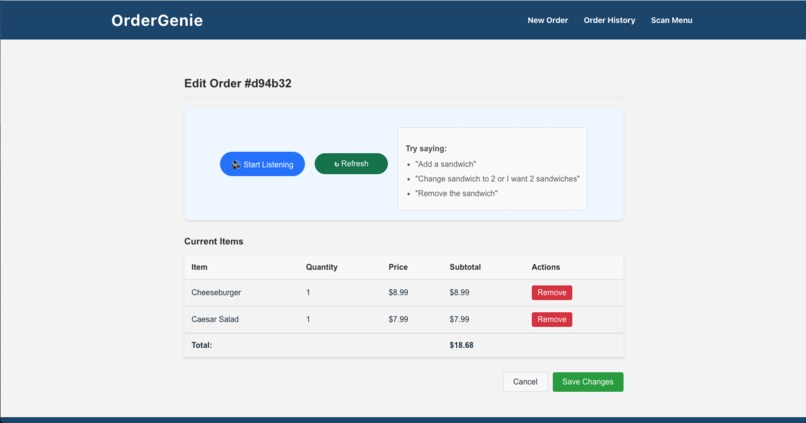Remove the Caesar Salad item
The width and height of the screenshot is (806, 423).
[x=552, y=319]
